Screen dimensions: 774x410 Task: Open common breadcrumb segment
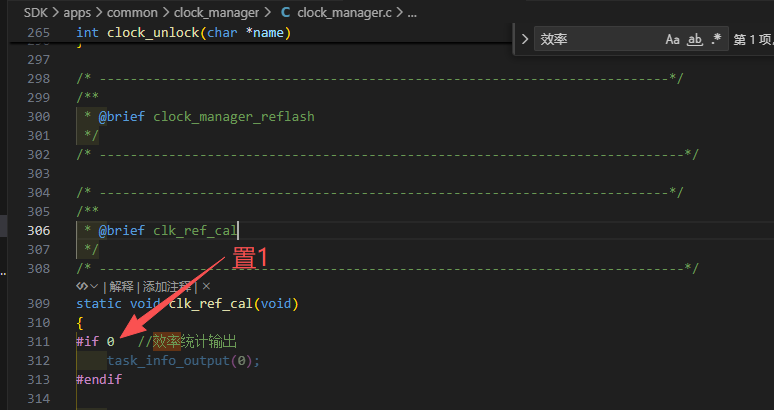coord(132,13)
